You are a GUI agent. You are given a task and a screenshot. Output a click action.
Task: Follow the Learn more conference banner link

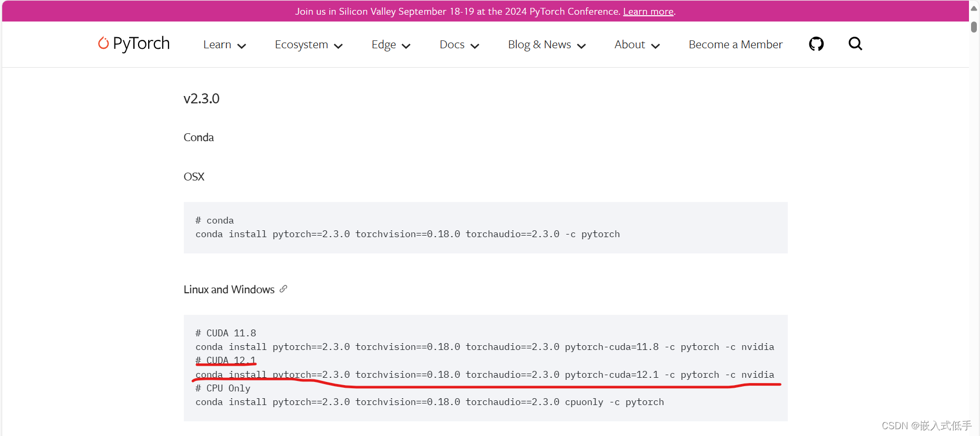click(648, 12)
